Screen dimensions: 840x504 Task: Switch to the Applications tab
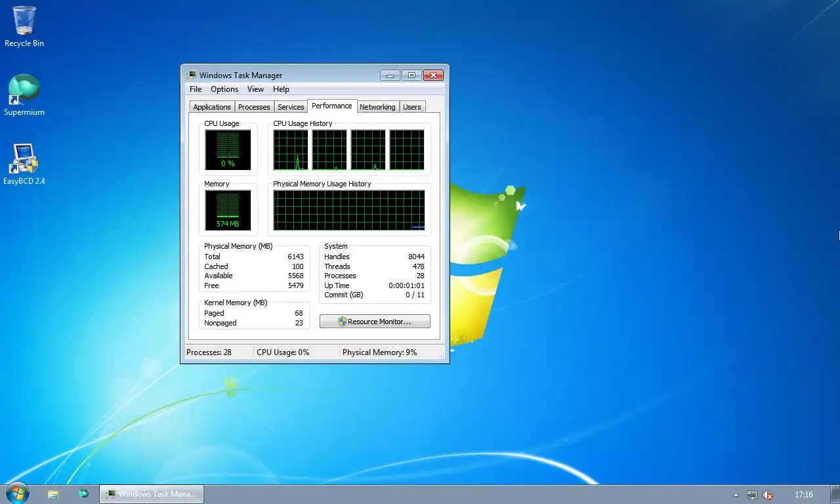click(x=212, y=107)
